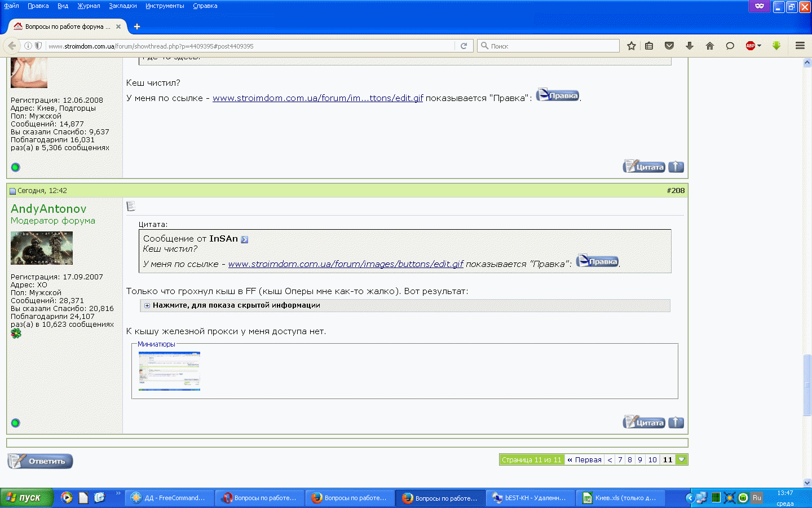Open the ABP dropdown arrow

pyautogui.click(x=760, y=46)
